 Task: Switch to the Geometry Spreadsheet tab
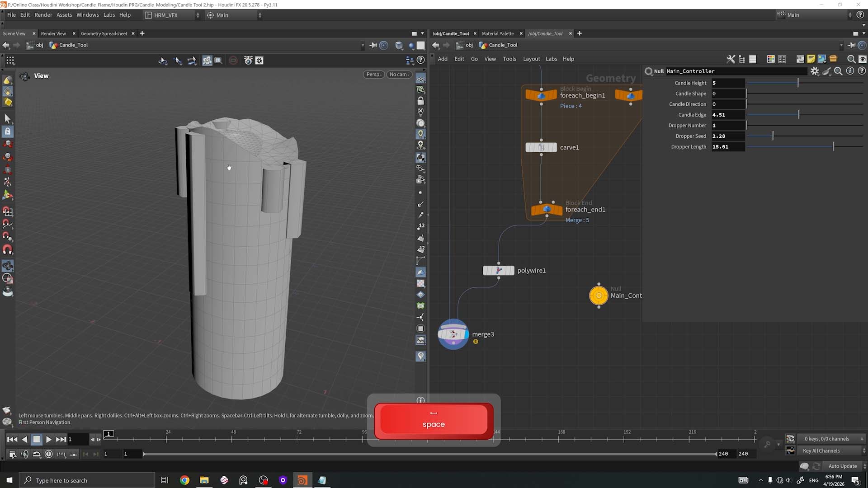[104, 33]
